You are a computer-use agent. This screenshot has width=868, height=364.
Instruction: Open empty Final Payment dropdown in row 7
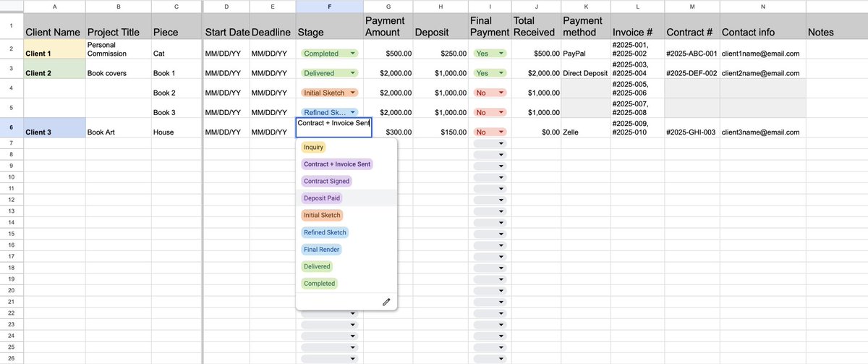[490, 144]
